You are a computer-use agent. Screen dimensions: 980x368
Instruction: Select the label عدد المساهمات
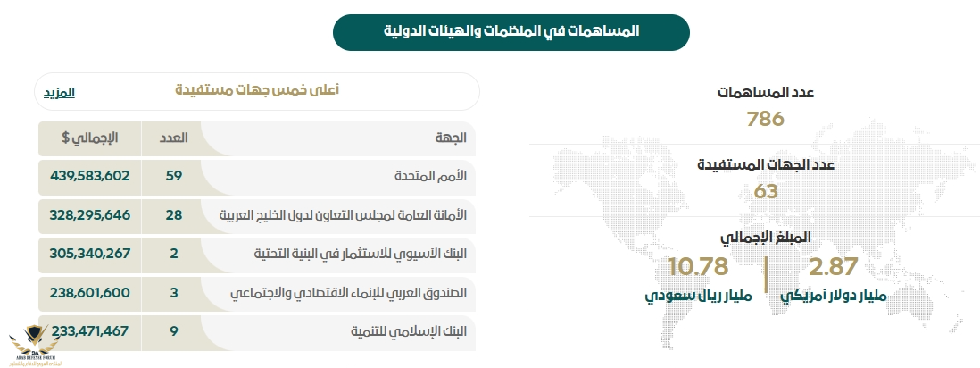coord(766,93)
